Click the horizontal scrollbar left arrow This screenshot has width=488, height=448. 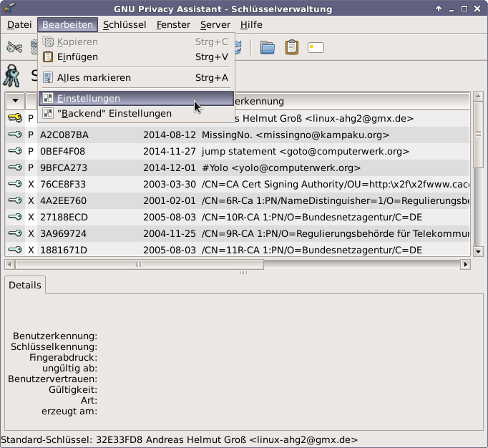(x=9, y=264)
